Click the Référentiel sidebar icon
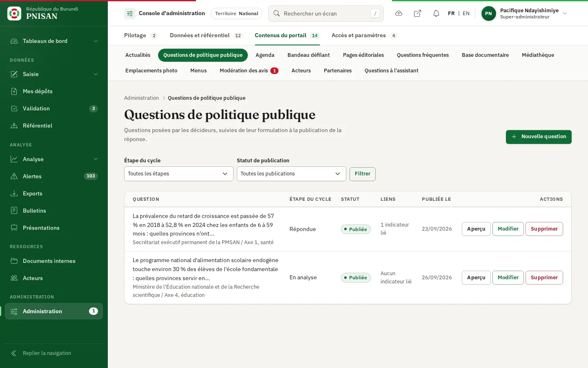Image resolution: width=588 pixels, height=368 pixels. click(x=14, y=126)
